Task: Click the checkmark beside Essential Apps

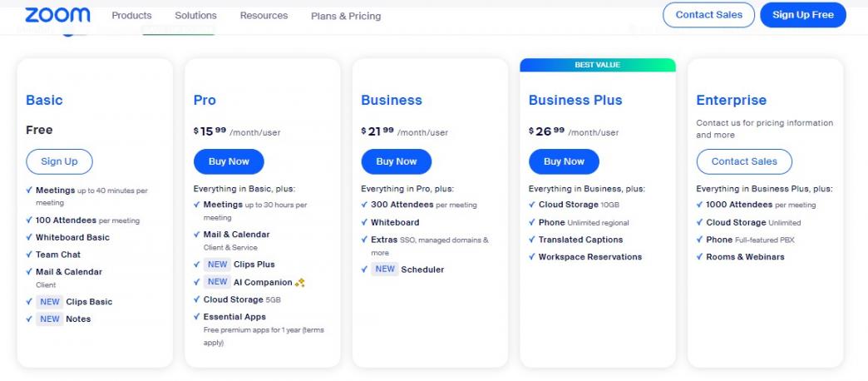Action: [197, 317]
